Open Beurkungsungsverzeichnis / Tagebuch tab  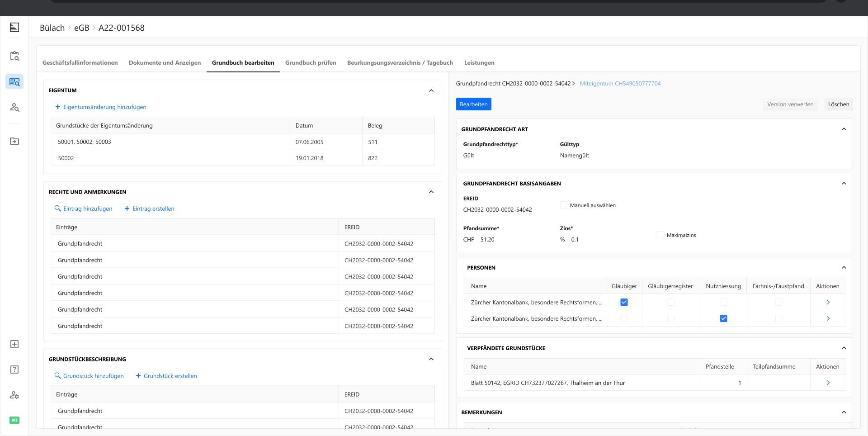(400, 62)
